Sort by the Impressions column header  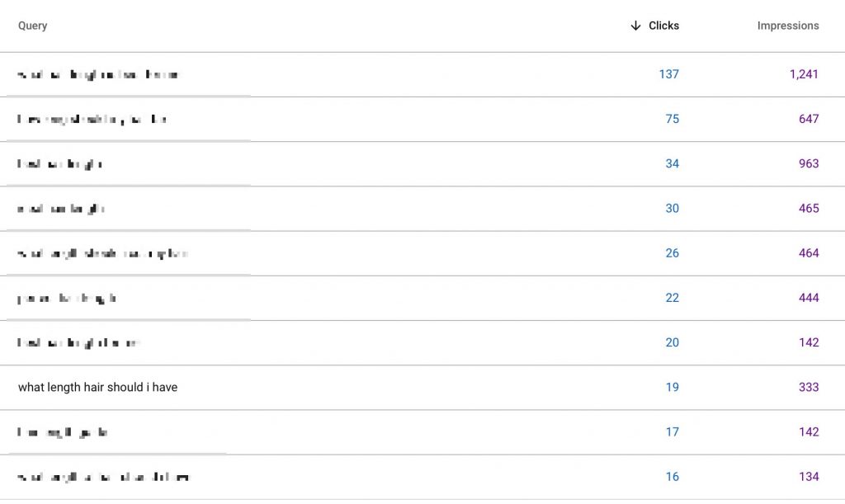click(788, 26)
